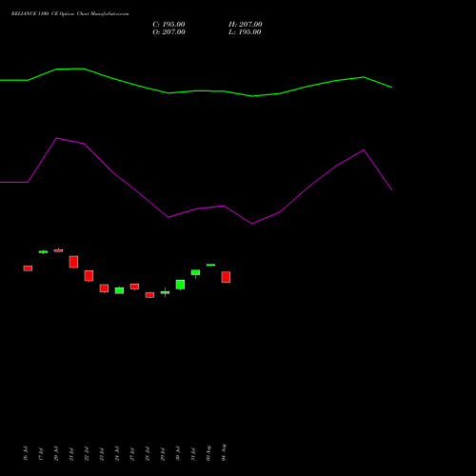Image resolution: width=476 pixels, height=476 pixels.
Task: Select the red candle above 04 Aug
Action: click(x=226, y=277)
